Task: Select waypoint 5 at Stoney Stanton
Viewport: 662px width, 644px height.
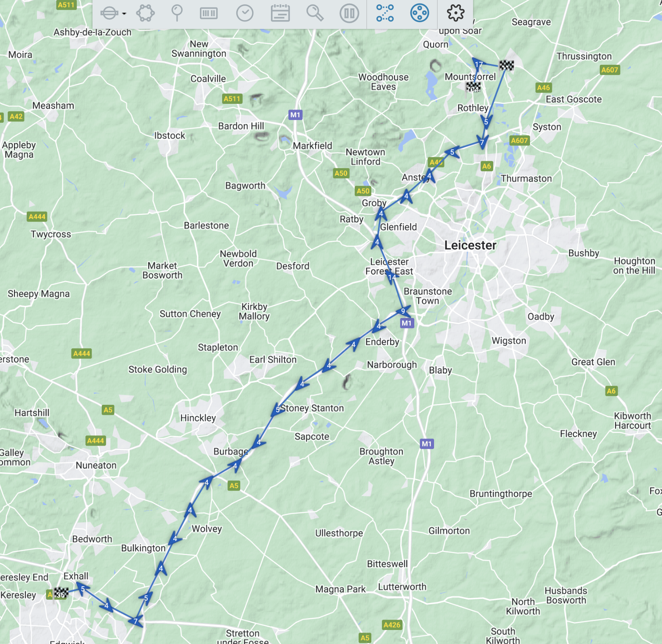Action: tap(278, 410)
